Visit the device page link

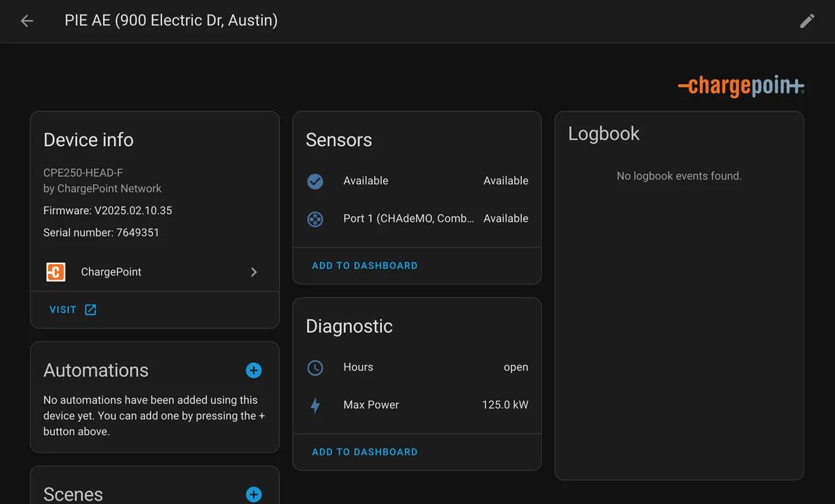click(73, 309)
